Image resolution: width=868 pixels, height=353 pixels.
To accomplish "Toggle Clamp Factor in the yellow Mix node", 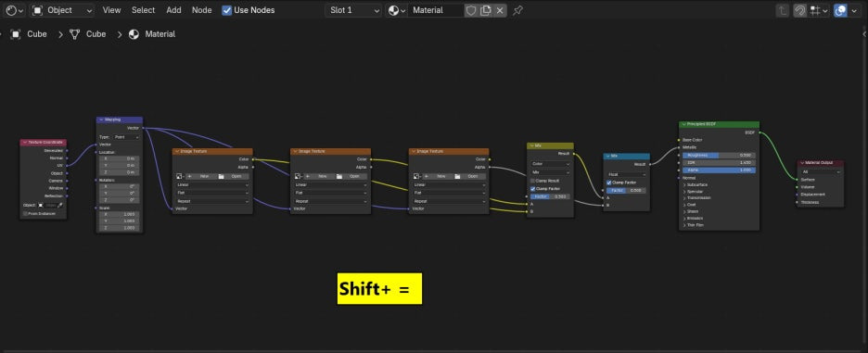I will [533, 189].
